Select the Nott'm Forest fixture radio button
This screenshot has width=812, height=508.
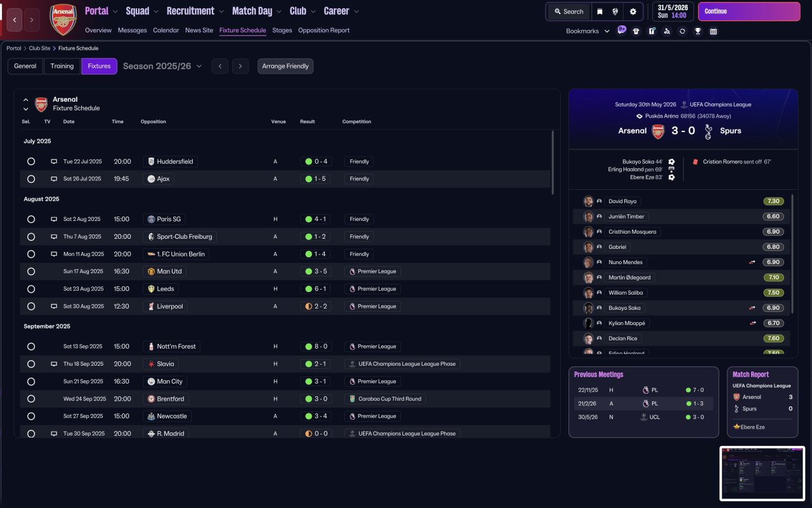click(31, 347)
